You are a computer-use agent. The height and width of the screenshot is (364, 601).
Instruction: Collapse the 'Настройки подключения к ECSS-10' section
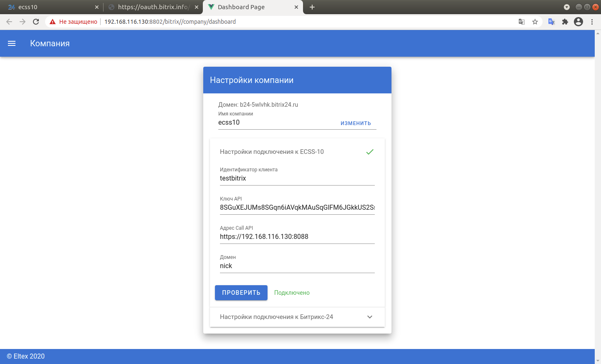pos(297,152)
